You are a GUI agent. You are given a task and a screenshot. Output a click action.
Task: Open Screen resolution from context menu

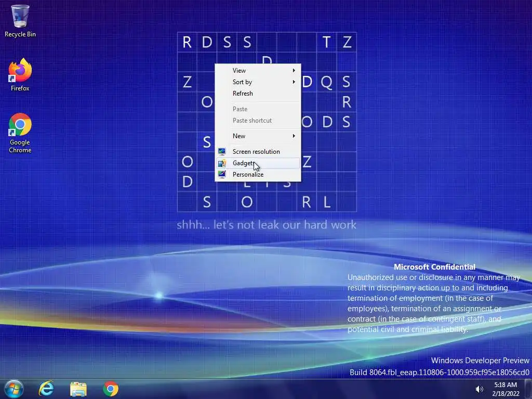(258, 151)
